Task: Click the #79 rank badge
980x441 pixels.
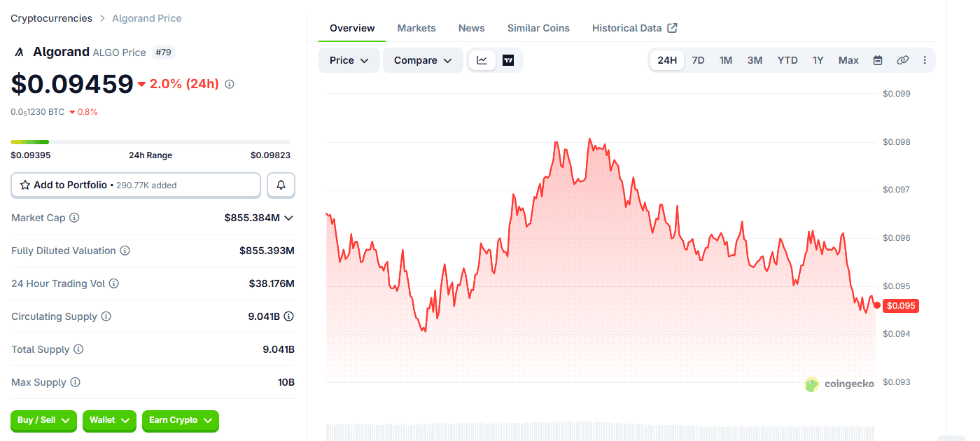Action: click(x=163, y=52)
